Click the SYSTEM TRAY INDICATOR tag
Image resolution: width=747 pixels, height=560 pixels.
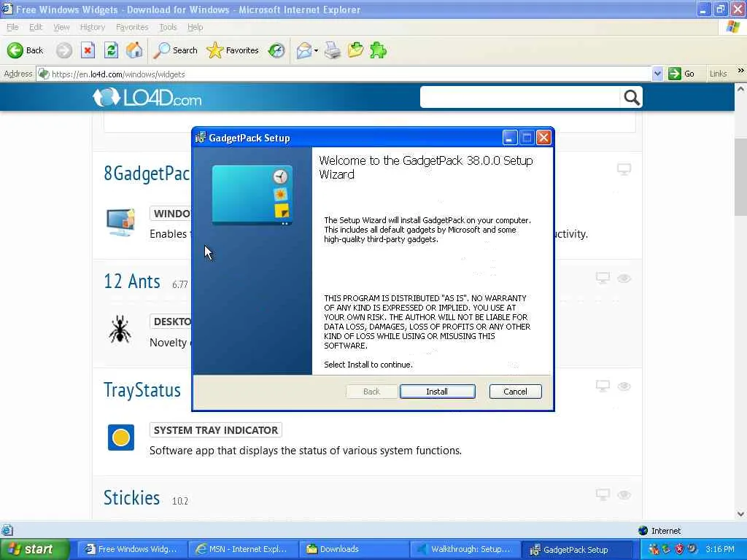point(216,430)
